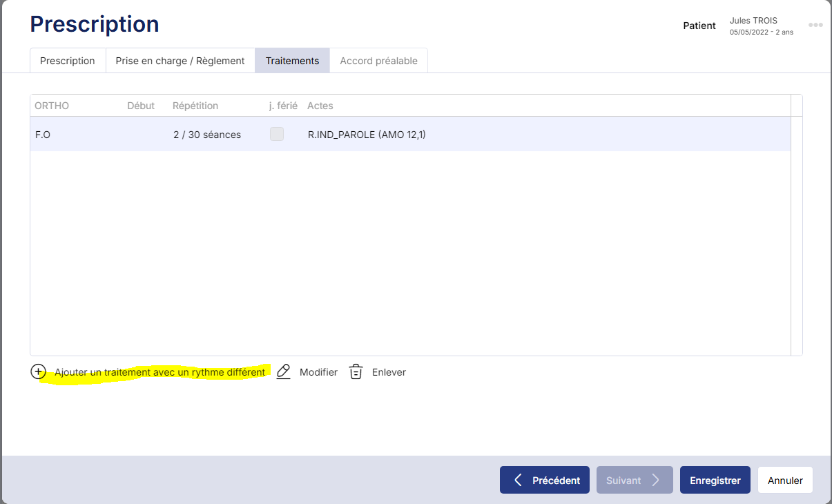Click the trash bin icon beside Enlever
Image resolution: width=832 pixels, height=504 pixels.
click(356, 371)
